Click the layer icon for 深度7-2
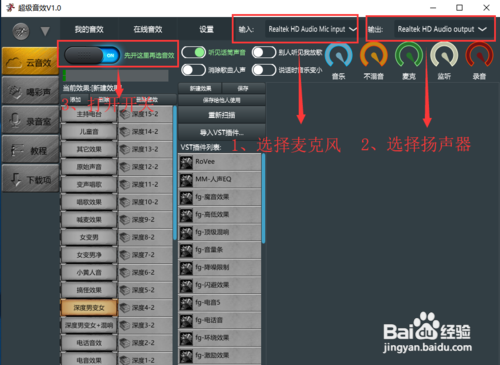Image resolution: width=500 pixels, height=365 pixels. tap(125, 255)
